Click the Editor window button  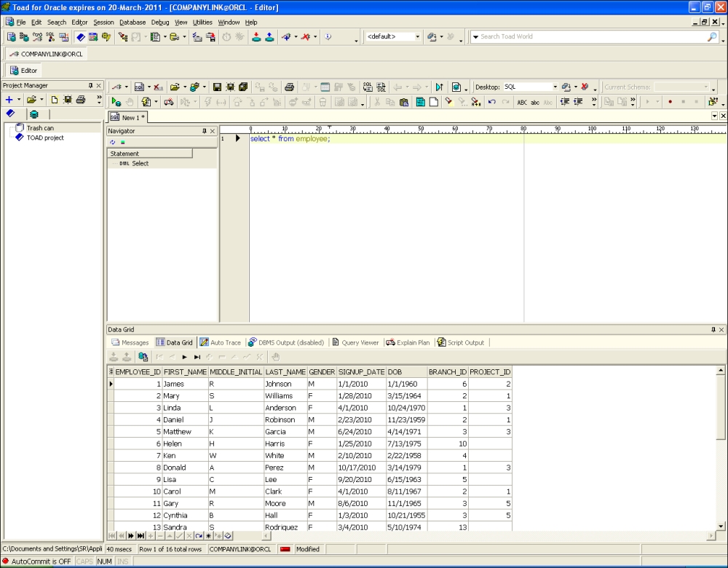[23, 71]
